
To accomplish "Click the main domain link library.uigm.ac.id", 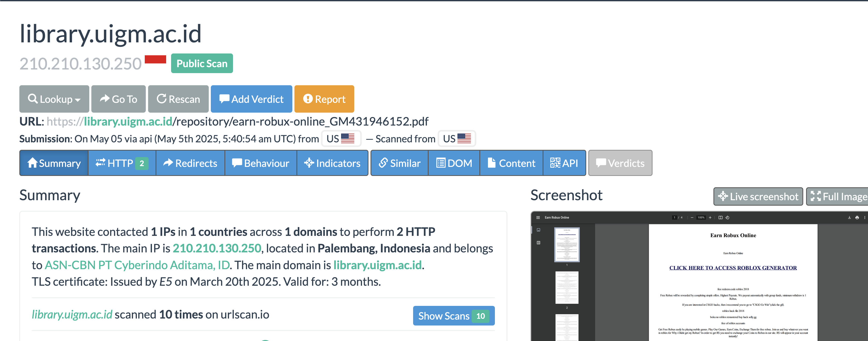I will (x=377, y=265).
